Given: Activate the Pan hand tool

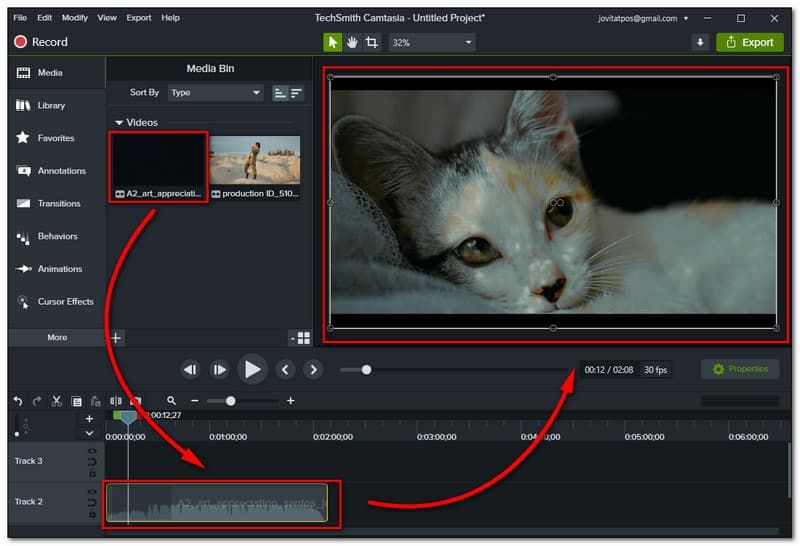Looking at the screenshot, I should pyautogui.click(x=352, y=42).
